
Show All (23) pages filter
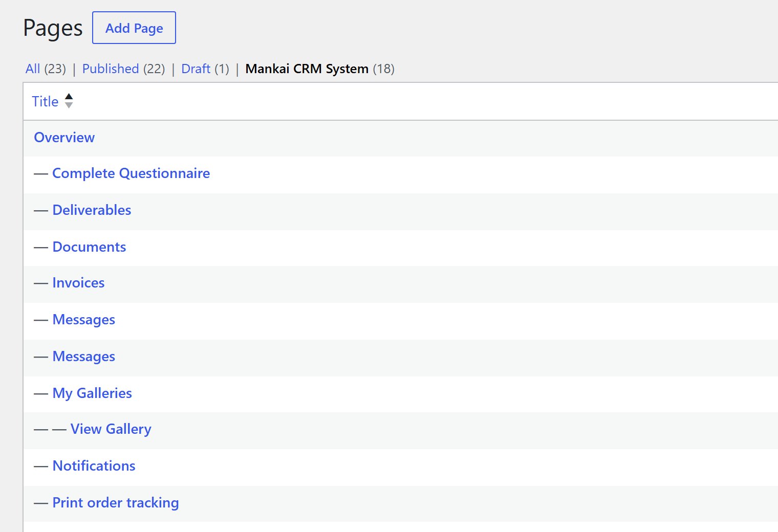pyautogui.click(x=46, y=69)
